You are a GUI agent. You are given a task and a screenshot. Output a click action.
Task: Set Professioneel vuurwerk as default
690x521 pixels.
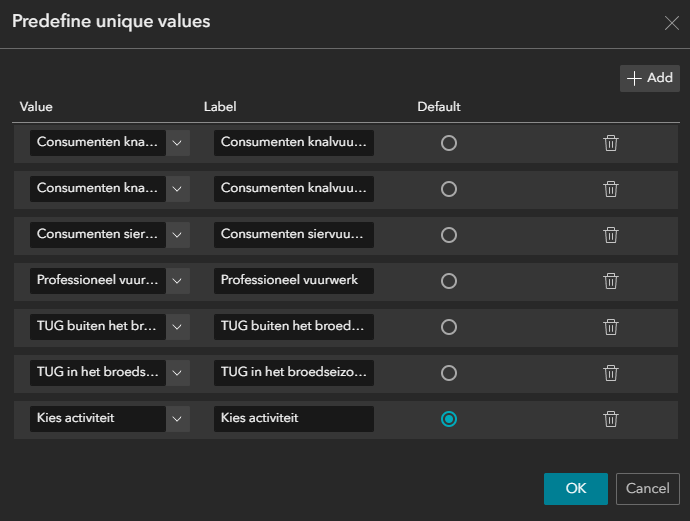coord(449,281)
